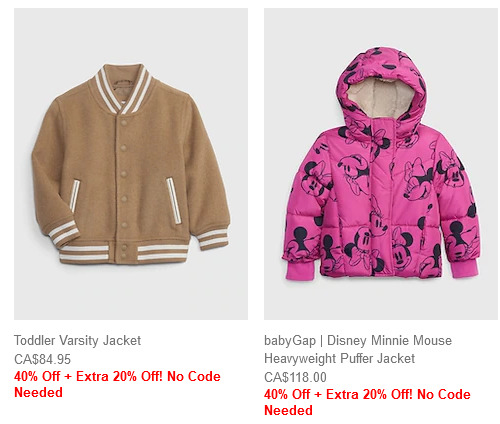Viewport: 500px width, 424px height.
Task: Click the words Disney Minnie Mouse in the title
Action: (389, 340)
